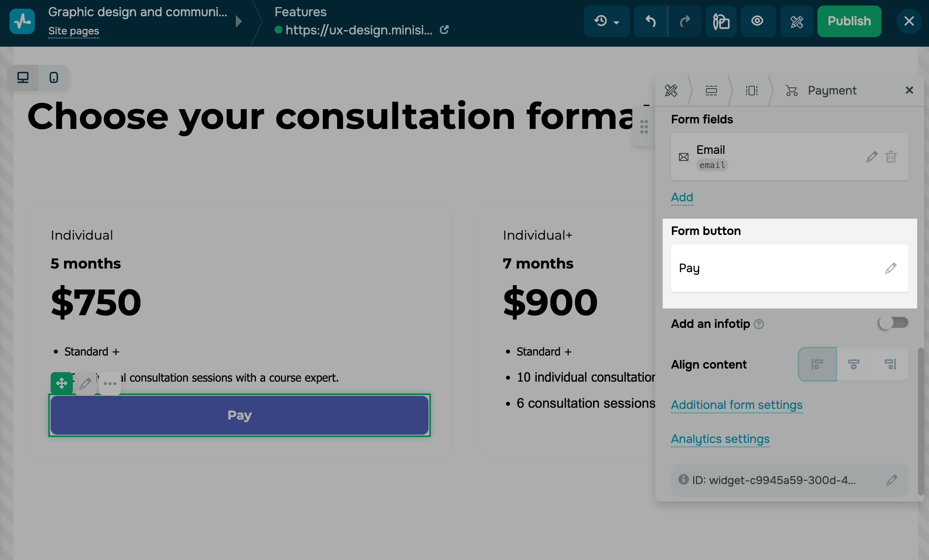Open the version history dropdown
The height and width of the screenshot is (560, 929).
click(x=607, y=21)
